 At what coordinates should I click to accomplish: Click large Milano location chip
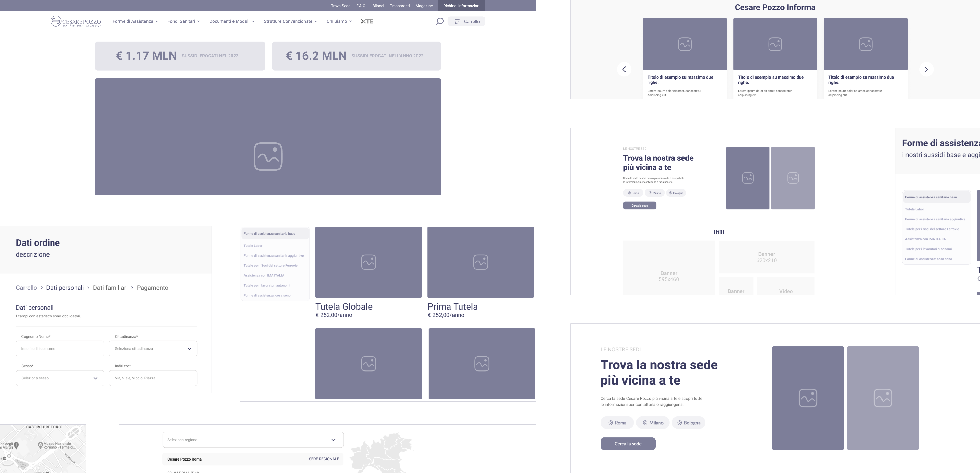(x=653, y=423)
